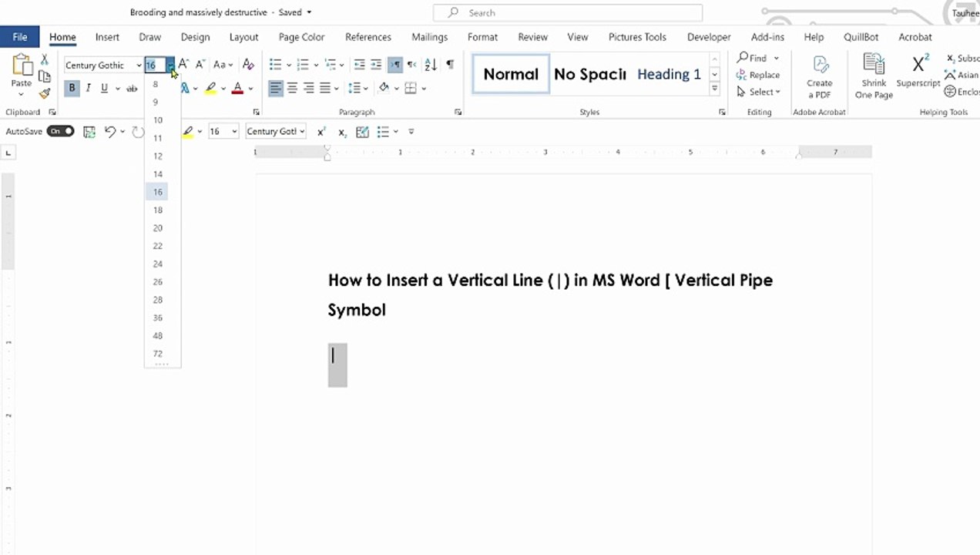The height and width of the screenshot is (555, 980).
Task: Apply the Heading 1 style
Action: coord(669,74)
